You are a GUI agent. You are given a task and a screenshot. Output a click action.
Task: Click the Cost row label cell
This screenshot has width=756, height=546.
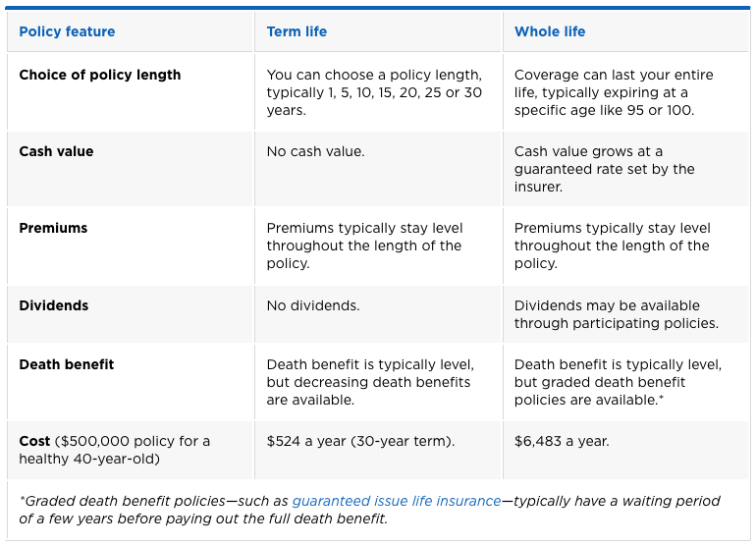tap(114, 450)
